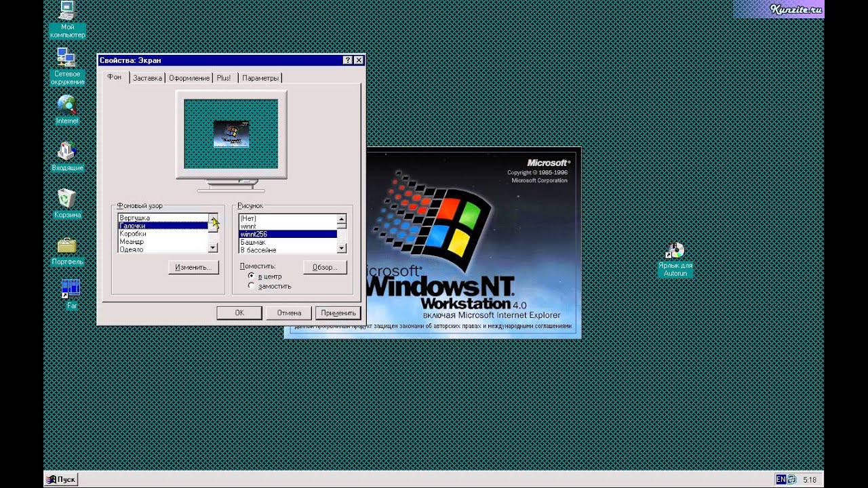This screenshot has height=488, width=868.
Task: Click the Изменить... pattern button
Action: (193, 268)
